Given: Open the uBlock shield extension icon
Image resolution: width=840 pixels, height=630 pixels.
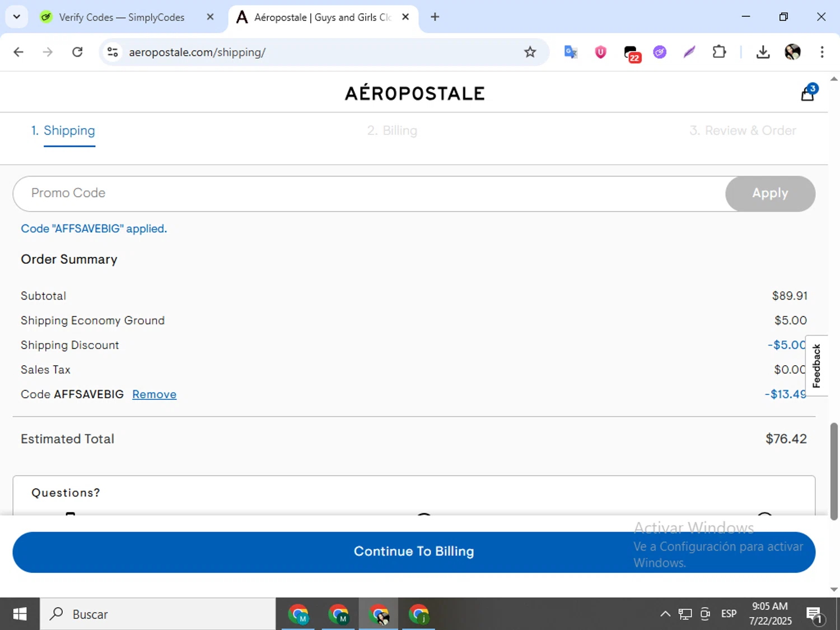Looking at the screenshot, I should tap(600, 52).
